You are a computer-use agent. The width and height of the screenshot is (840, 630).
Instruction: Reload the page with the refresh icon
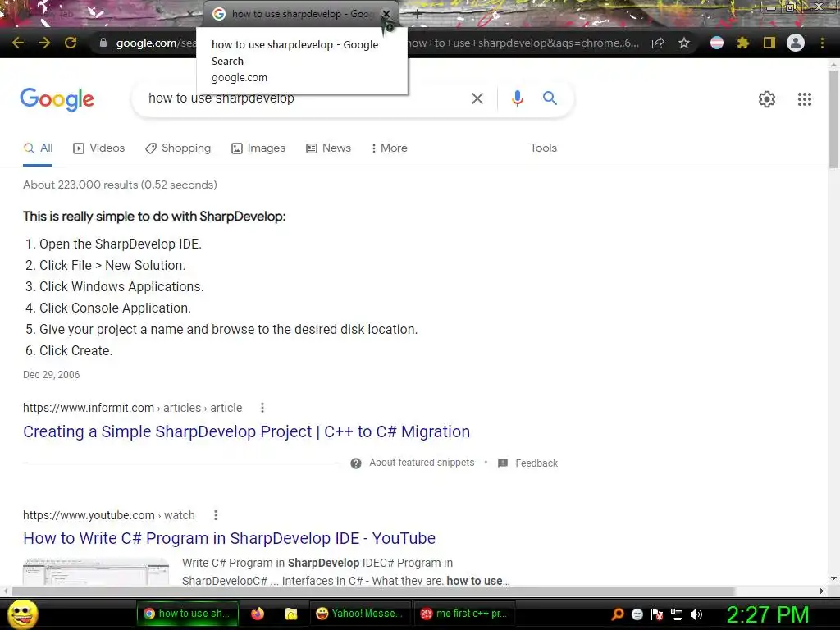(71, 43)
